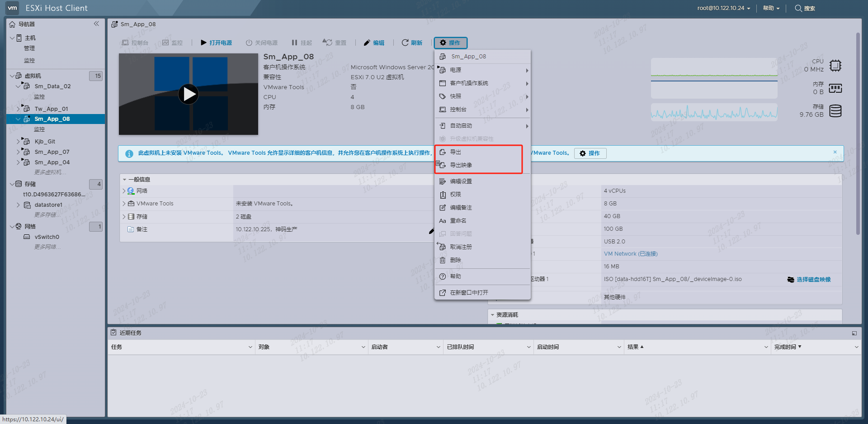The image size is (868, 424).
Task: Click 更多网络 link
Action: point(47,247)
